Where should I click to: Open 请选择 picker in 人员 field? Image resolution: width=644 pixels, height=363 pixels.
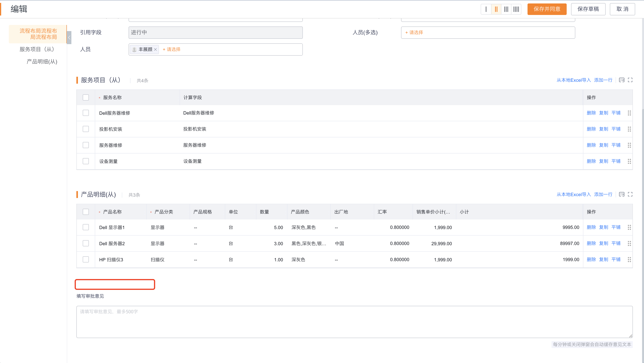coord(172,49)
